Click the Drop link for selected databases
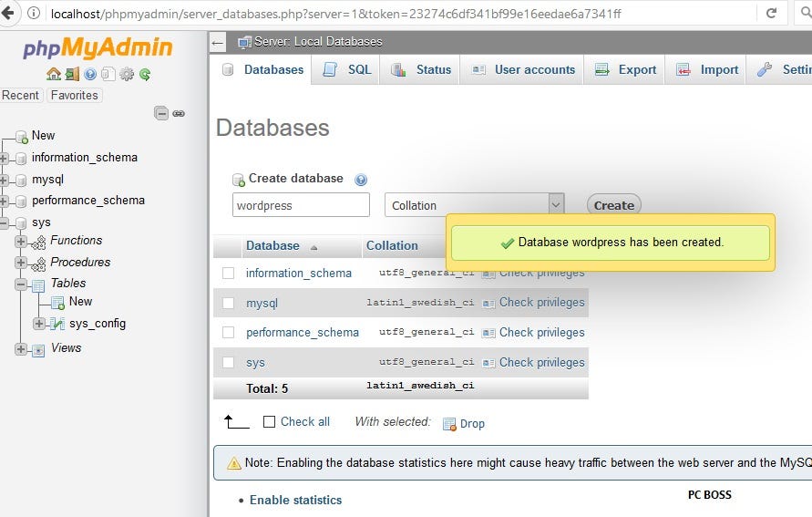The image size is (812, 517). [x=472, y=424]
